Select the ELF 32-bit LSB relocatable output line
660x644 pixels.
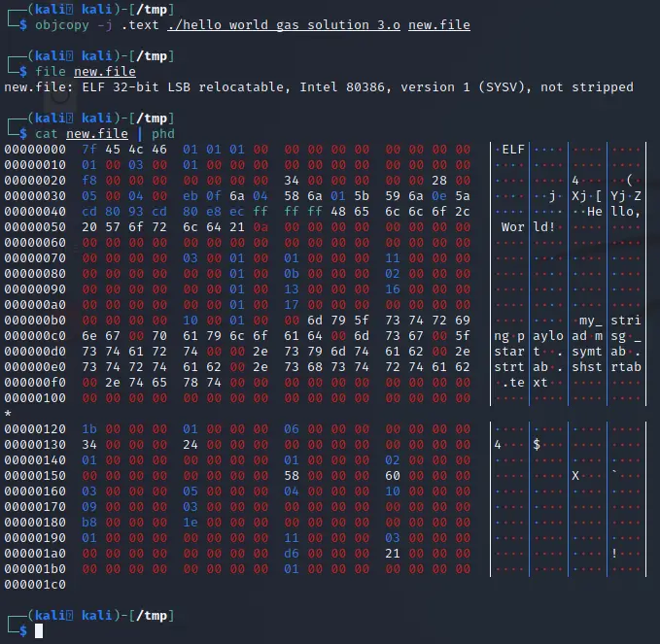tap(319, 87)
